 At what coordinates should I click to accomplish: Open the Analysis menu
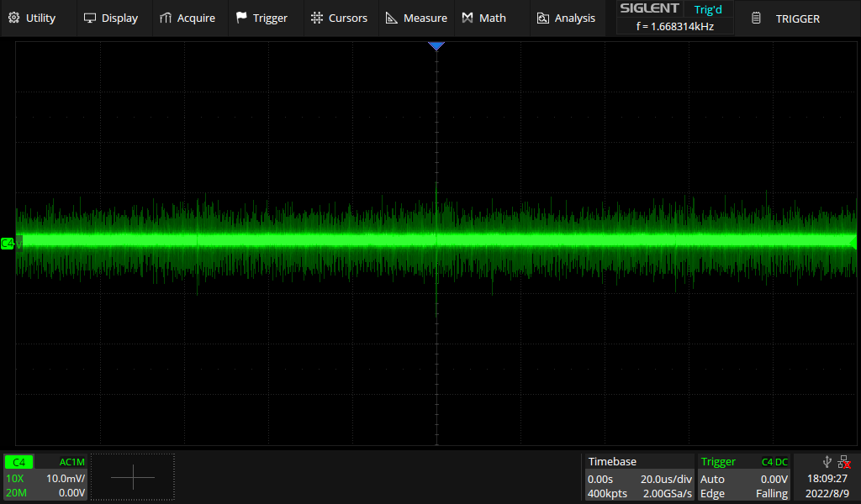tap(566, 18)
